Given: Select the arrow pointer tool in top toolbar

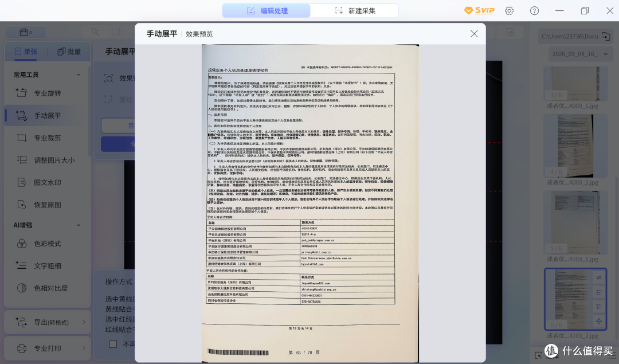Looking at the screenshot, I should point(95,32).
